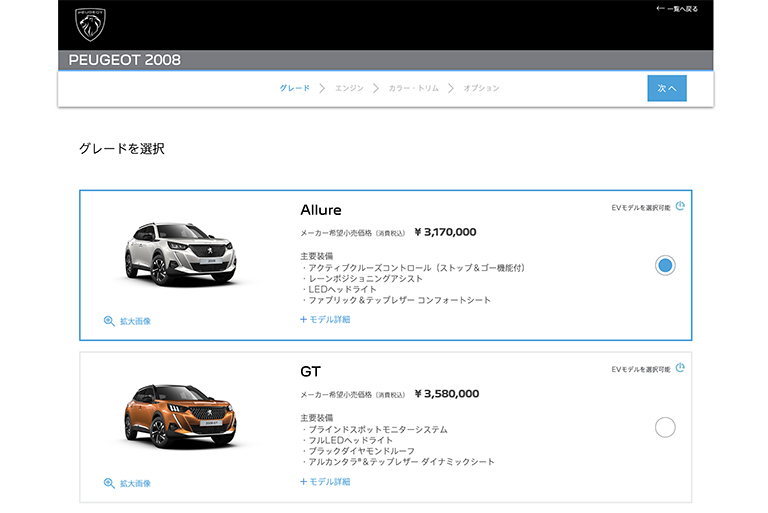Click the price ¥ 3,170,000
The width and height of the screenshot is (768, 513).
click(445, 232)
